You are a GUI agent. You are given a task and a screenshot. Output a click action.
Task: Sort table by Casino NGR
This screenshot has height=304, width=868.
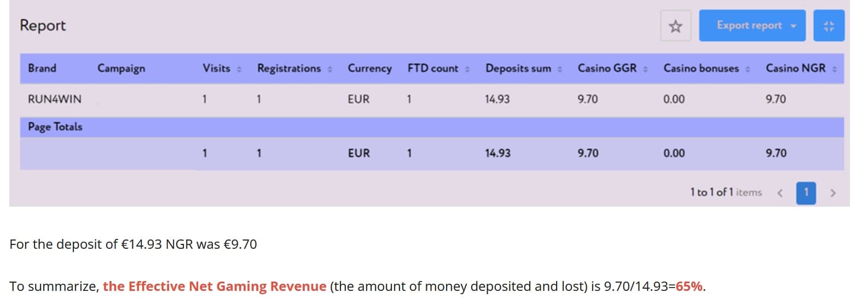[834, 69]
